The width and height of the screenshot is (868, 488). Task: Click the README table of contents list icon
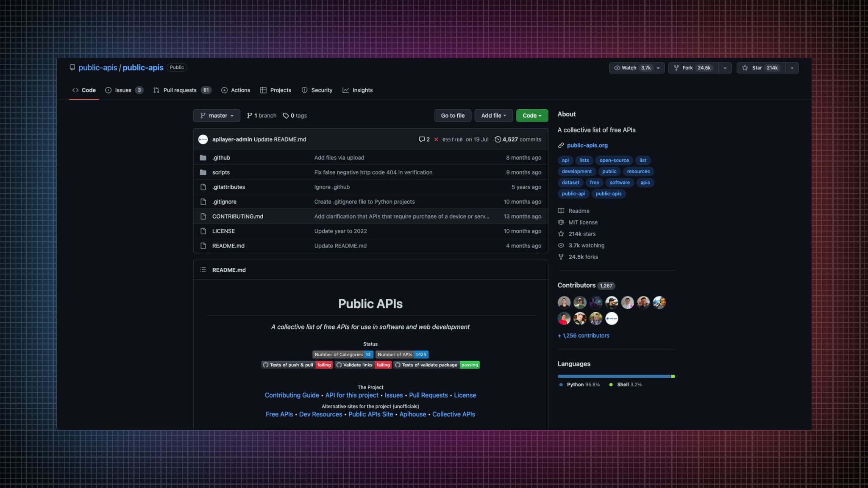coord(203,270)
